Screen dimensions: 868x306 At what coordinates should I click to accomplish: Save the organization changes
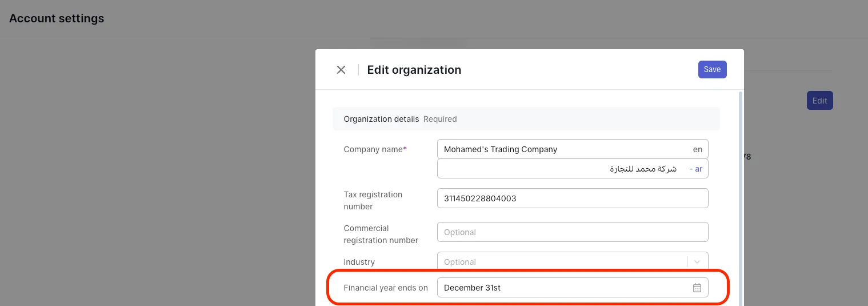[x=712, y=69]
